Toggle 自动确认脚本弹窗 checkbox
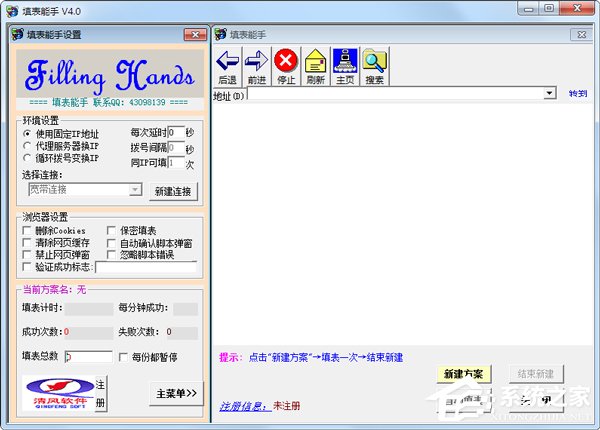The height and width of the screenshot is (430, 600). (111, 243)
